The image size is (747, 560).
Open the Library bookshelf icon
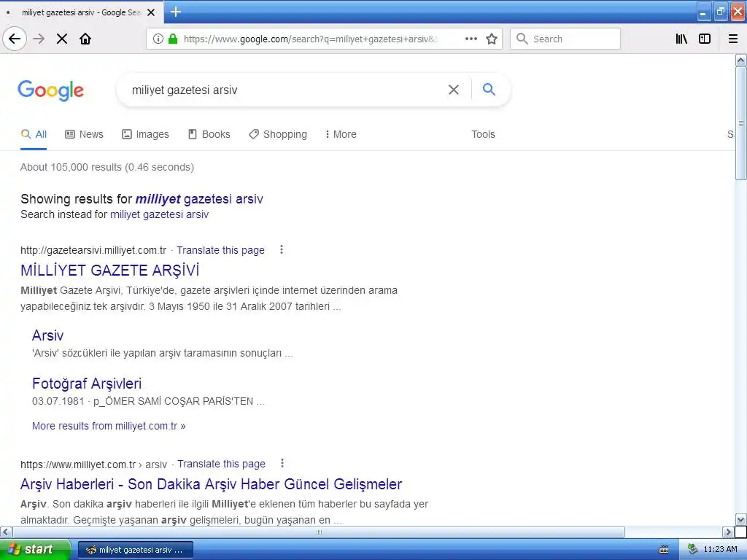coord(681,39)
